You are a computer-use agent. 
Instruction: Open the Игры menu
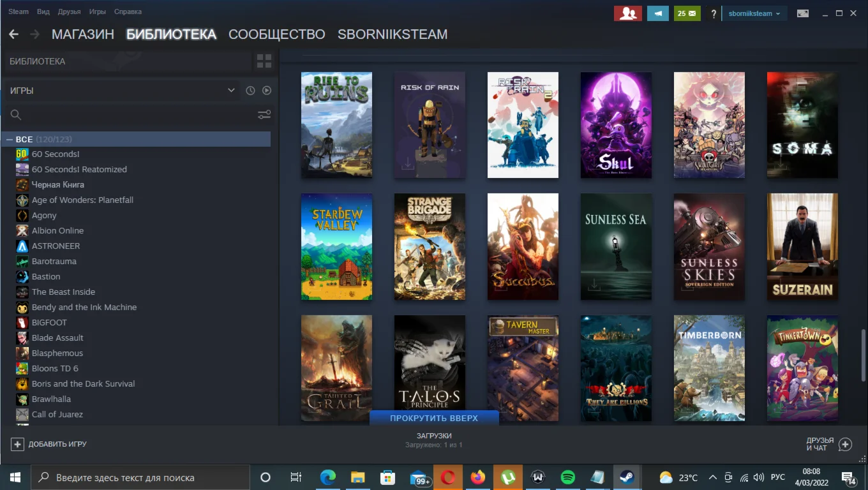[x=98, y=12]
